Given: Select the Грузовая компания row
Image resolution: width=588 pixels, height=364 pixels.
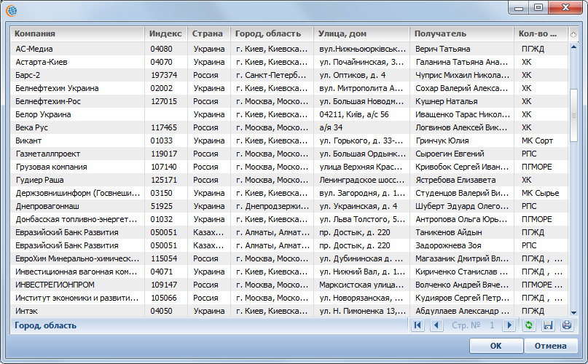Looking at the screenshot, I should [x=289, y=167].
